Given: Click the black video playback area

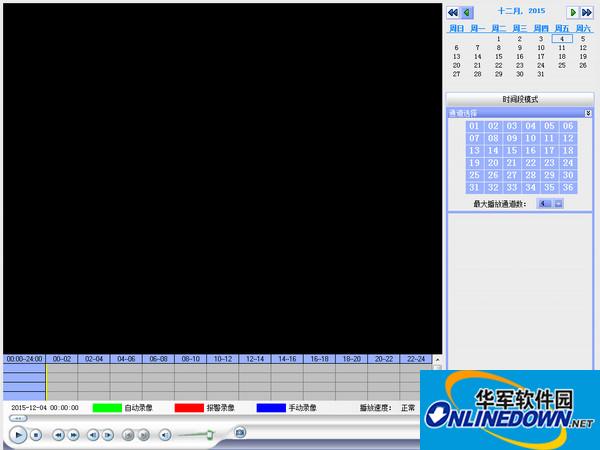Looking at the screenshot, I should click(223, 179).
